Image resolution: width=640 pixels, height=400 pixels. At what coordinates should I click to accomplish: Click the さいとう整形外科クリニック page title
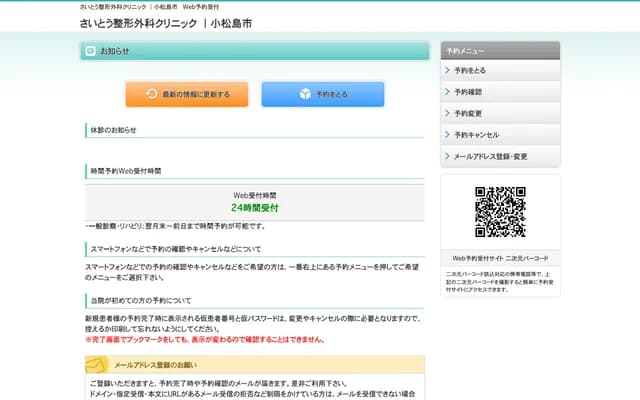point(165,22)
